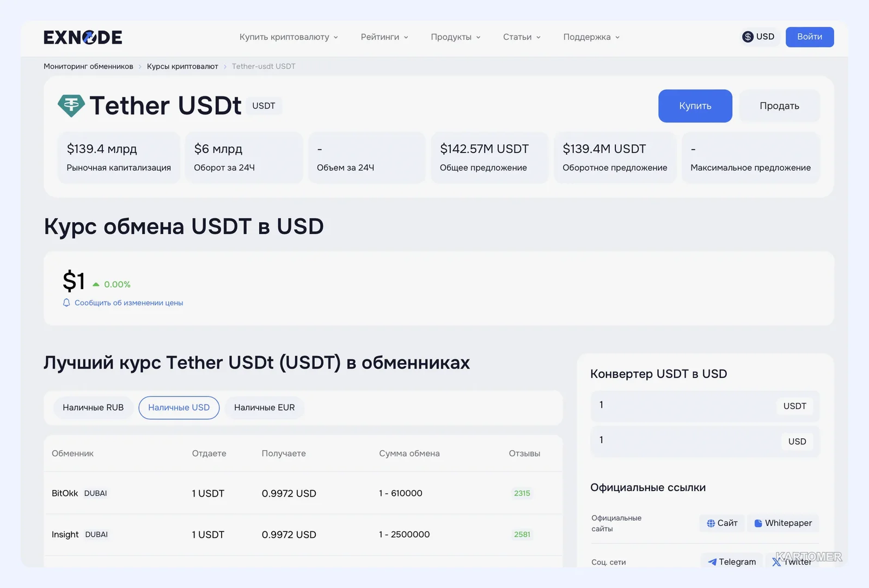Click the globe icon on Сайт link
Viewport: 869px width, 588px height.
point(711,523)
